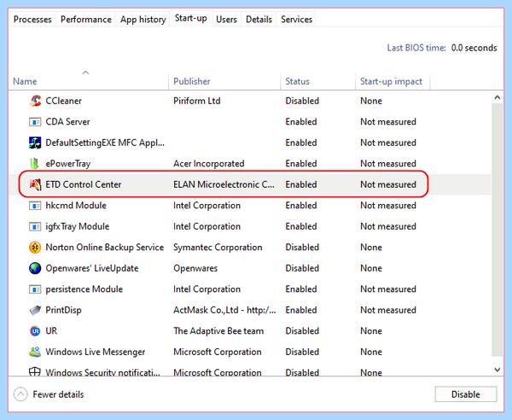Click ActMask Co.,Ltd publisher cell
The image size is (512, 420).
224,310
